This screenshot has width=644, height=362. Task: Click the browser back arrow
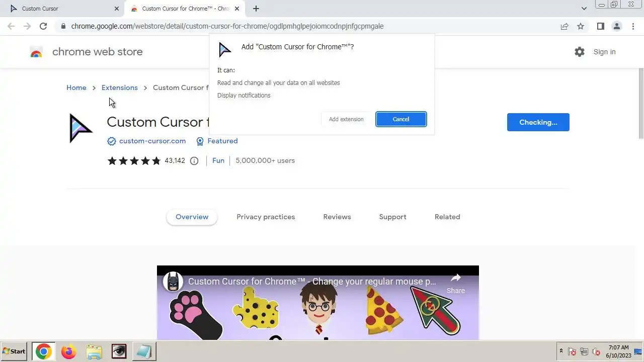(11, 26)
